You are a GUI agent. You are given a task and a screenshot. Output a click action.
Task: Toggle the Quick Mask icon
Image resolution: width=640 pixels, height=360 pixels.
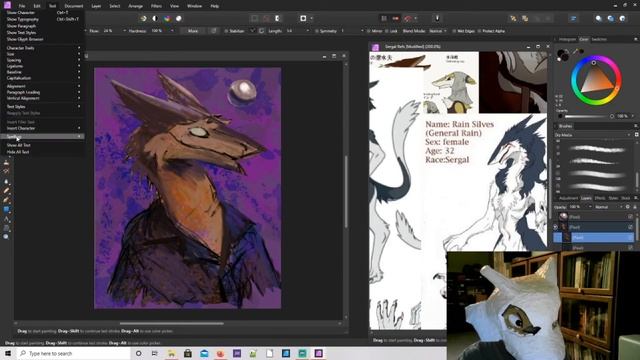click(303, 18)
